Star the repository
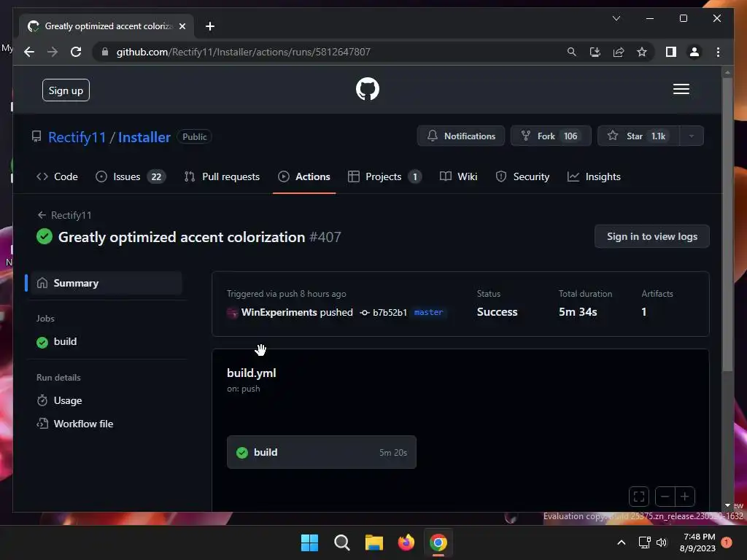 pyautogui.click(x=638, y=136)
